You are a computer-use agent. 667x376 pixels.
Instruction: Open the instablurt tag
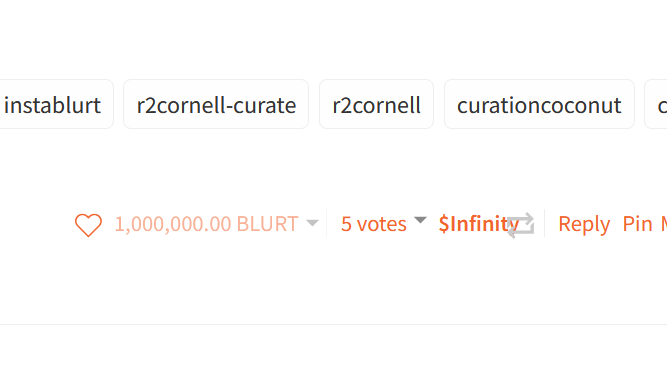[53, 104]
